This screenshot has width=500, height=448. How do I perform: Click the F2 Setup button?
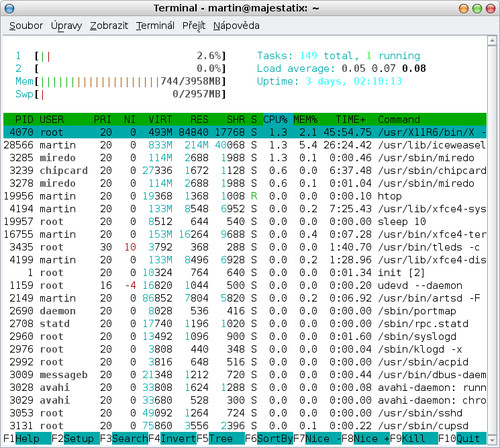(x=76, y=438)
